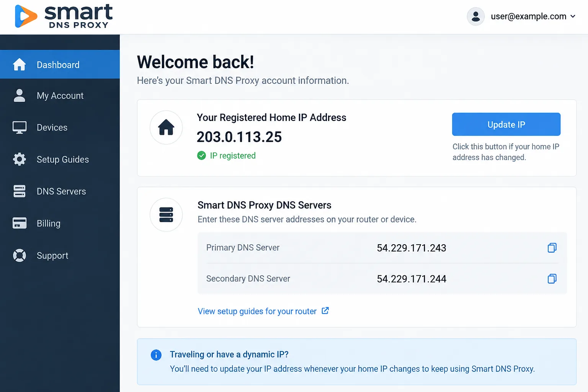Open the Dashboard menu item
The width and height of the screenshot is (588, 392).
60,64
